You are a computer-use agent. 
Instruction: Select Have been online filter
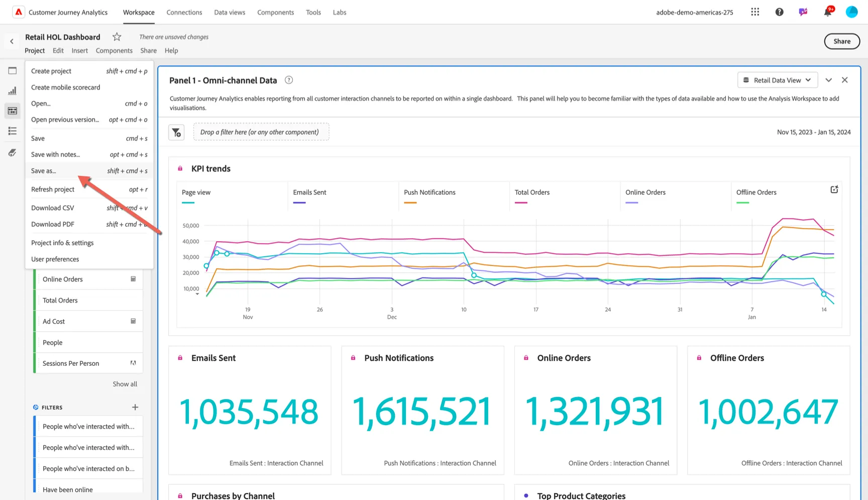point(88,489)
